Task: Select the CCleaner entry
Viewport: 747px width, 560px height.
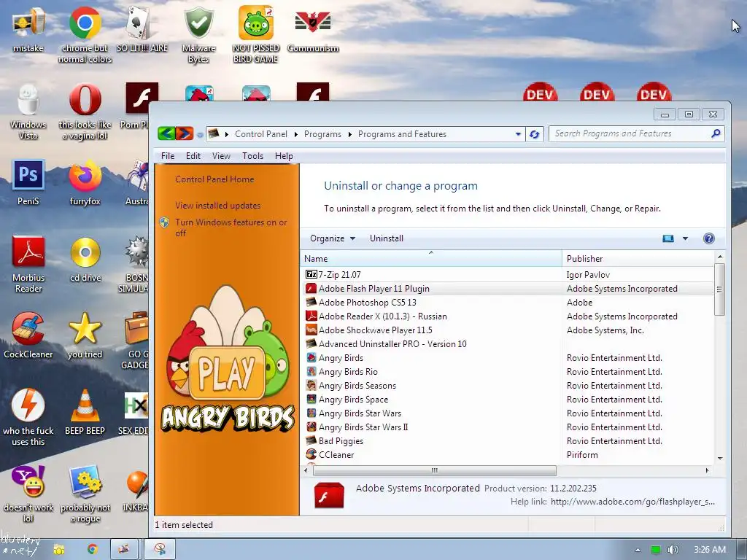Action: coord(508,455)
